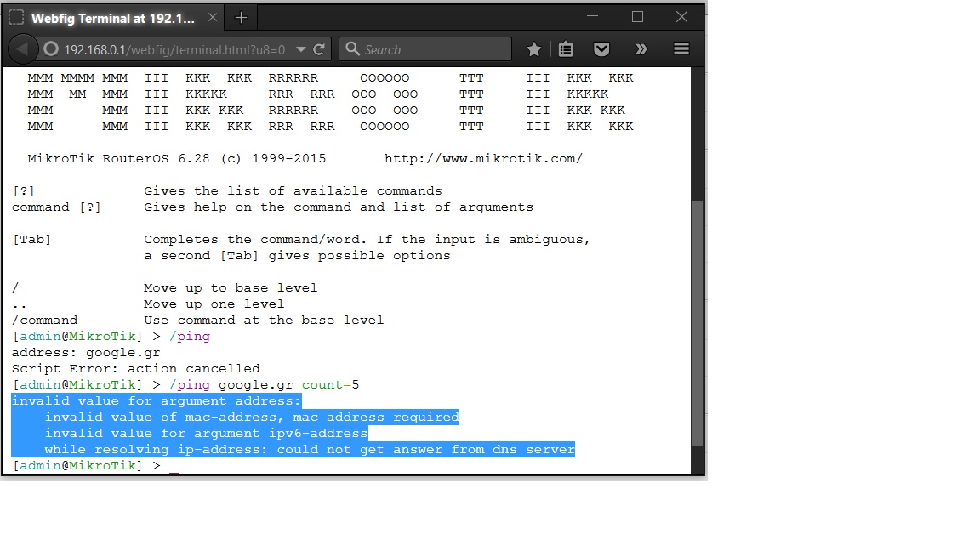Click 'Gives the list of available commands' text
The image size is (980, 551).
[x=293, y=191]
